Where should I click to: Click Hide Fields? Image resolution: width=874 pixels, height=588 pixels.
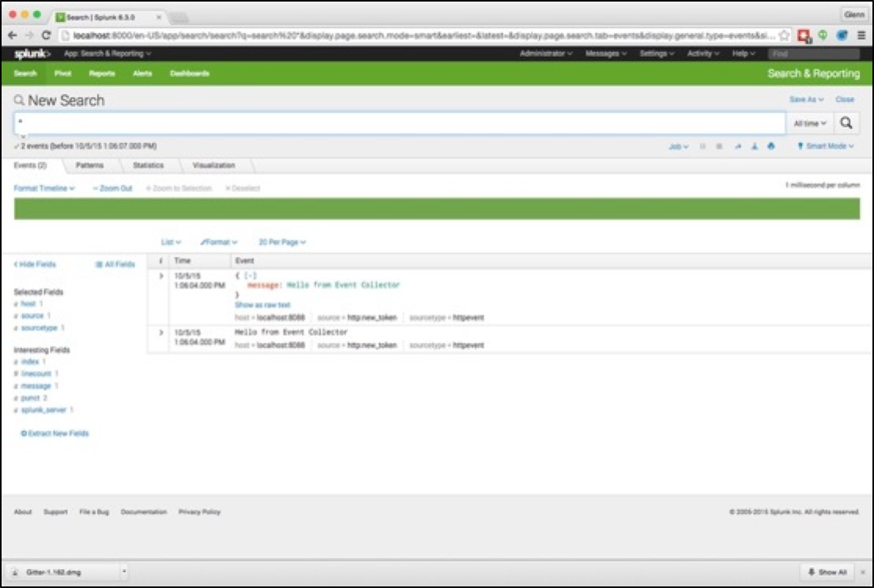point(35,264)
